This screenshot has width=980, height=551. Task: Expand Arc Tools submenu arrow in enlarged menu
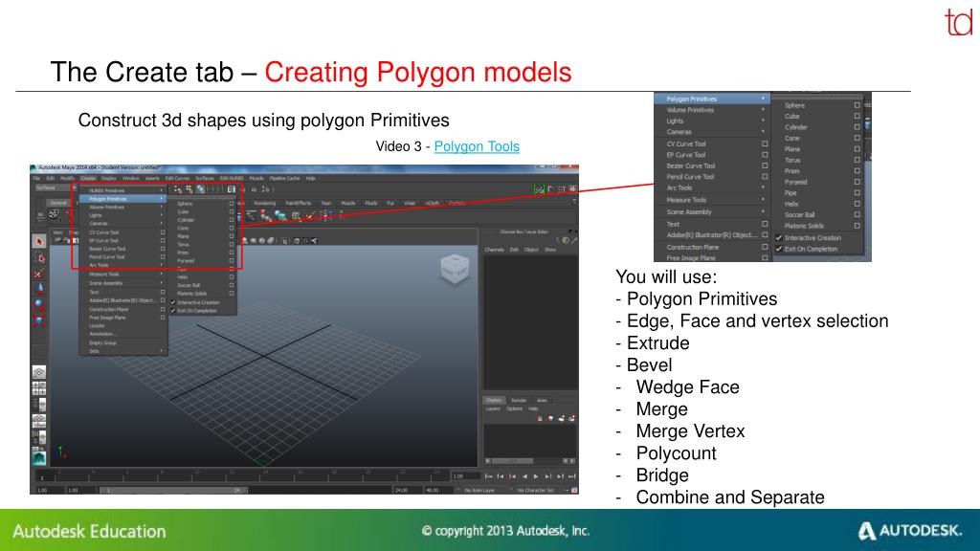click(763, 187)
